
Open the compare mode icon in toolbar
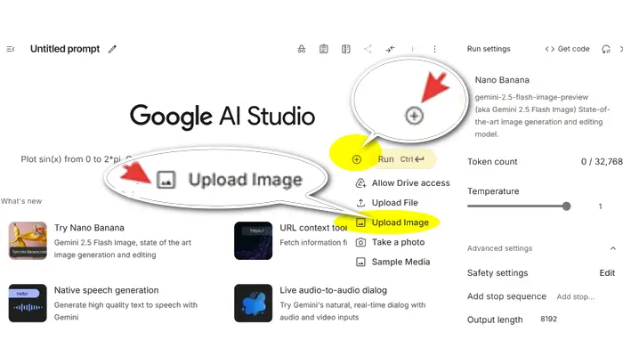click(x=345, y=49)
